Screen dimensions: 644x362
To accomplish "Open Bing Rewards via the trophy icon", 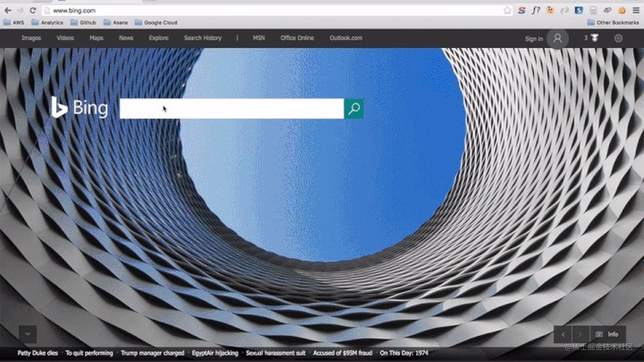I will [x=594, y=38].
